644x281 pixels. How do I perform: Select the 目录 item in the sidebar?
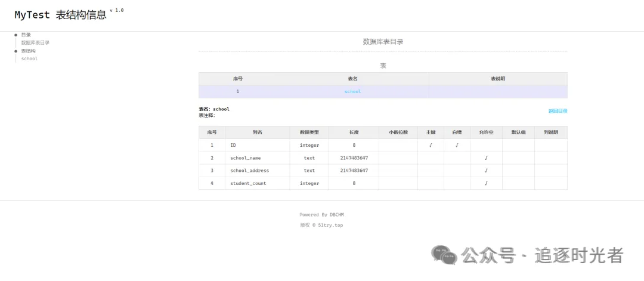tap(26, 35)
